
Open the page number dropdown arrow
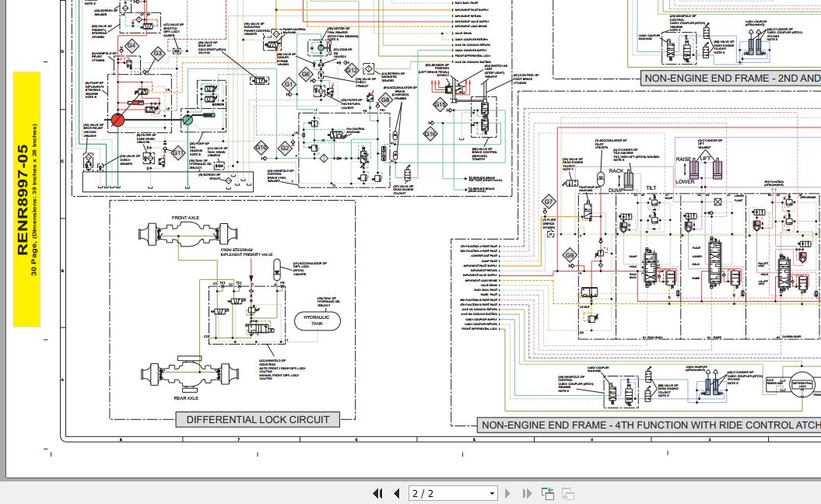coord(492,493)
